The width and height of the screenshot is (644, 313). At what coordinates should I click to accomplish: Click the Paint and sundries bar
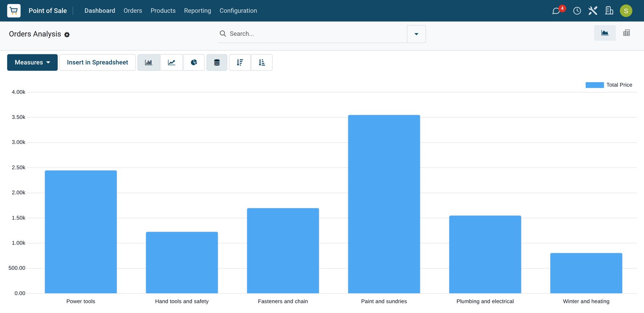[x=384, y=204]
